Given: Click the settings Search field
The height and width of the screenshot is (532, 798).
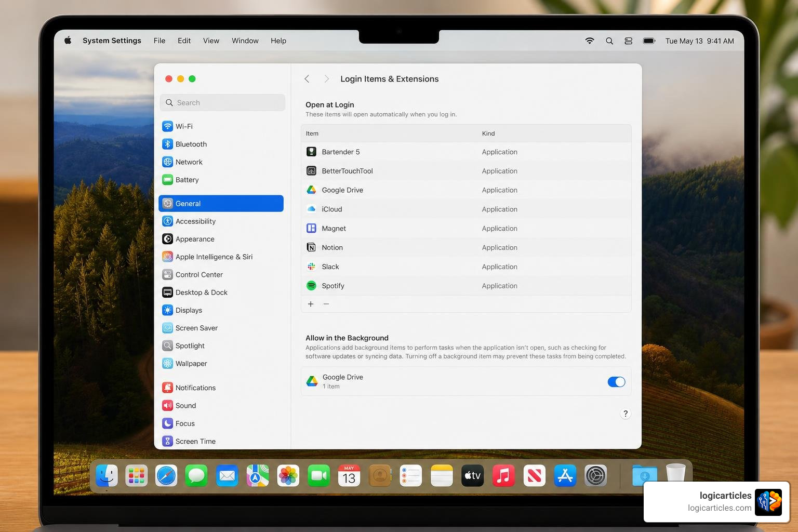Looking at the screenshot, I should 222,103.
